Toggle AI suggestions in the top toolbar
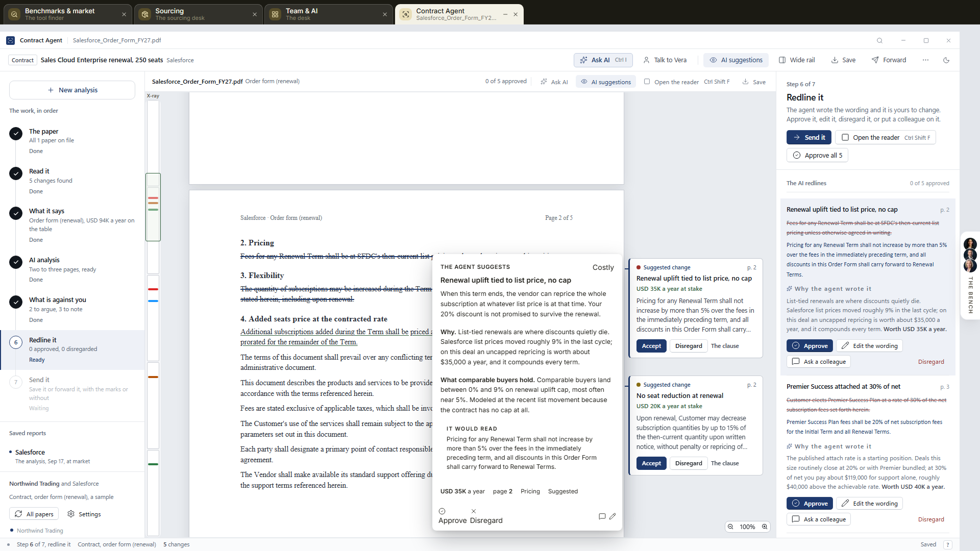The height and width of the screenshot is (551, 980). 736,60
